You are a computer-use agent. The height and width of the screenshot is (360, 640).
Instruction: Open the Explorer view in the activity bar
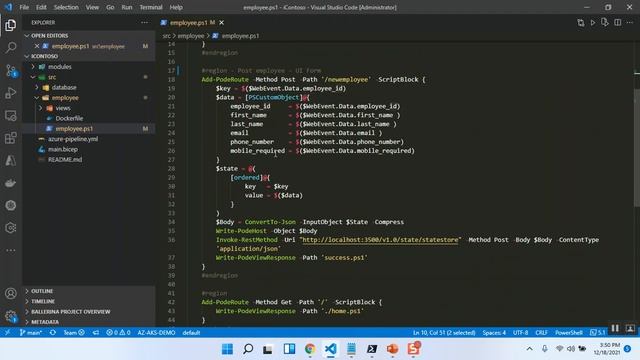click(x=11, y=25)
